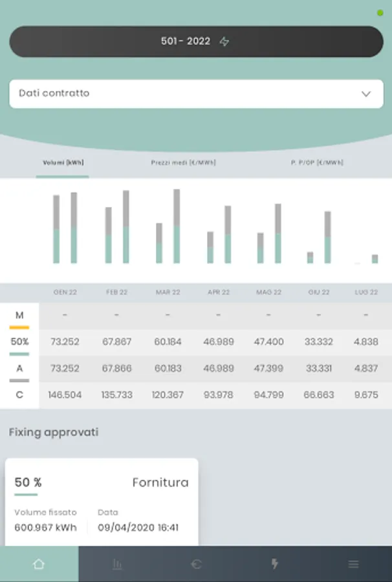The image size is (392, 582).
Task: Expand the Dati contratto dropdown
Action: coord(196,94)
